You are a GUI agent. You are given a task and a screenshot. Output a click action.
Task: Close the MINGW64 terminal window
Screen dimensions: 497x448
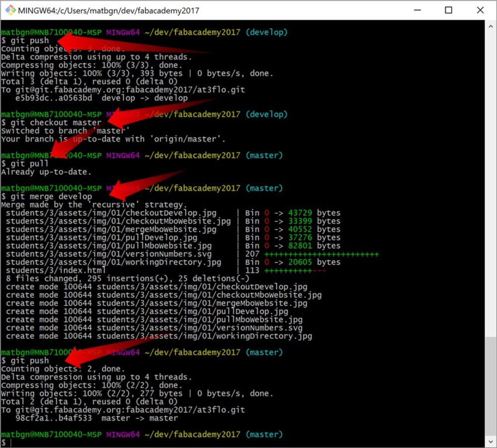tap(480, 10)
